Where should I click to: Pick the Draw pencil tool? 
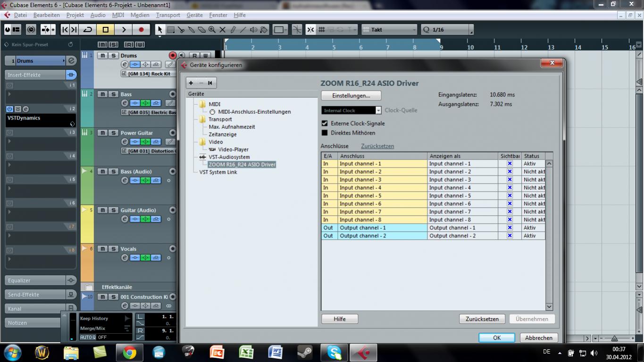[x=233, y=30]
